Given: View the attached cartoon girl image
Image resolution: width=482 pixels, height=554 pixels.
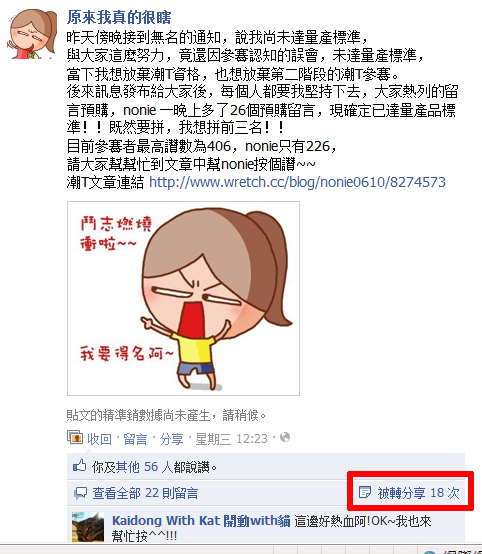Looking at the screenshot, I should pos(183,298).
